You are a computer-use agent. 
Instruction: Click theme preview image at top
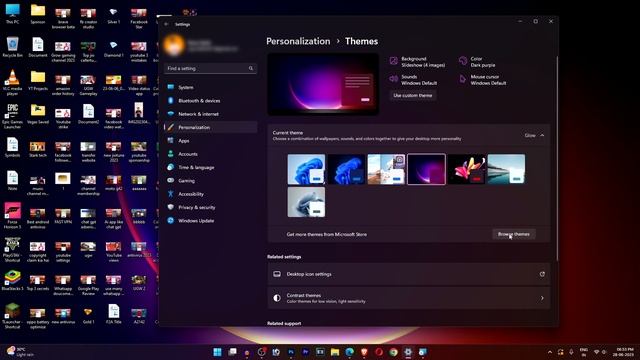pyautogui.click(x=323, y=84)
